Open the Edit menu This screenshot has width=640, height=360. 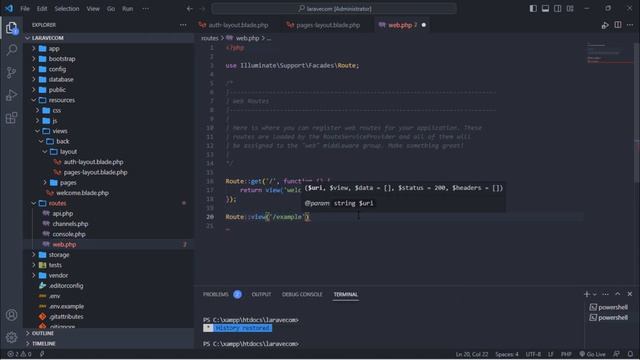tap(42, 9)
